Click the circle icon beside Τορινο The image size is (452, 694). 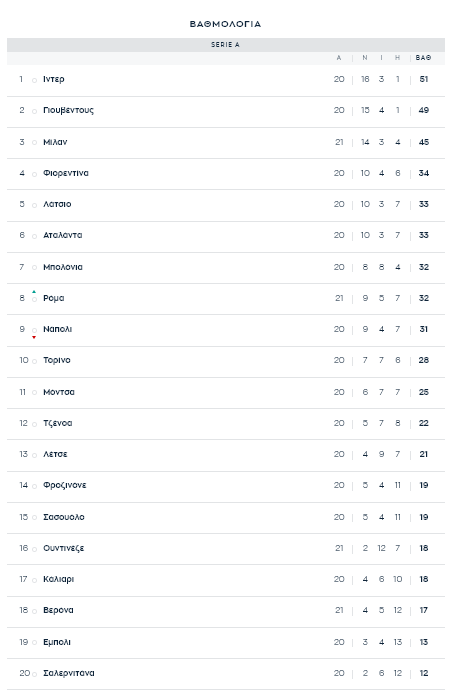34,362
